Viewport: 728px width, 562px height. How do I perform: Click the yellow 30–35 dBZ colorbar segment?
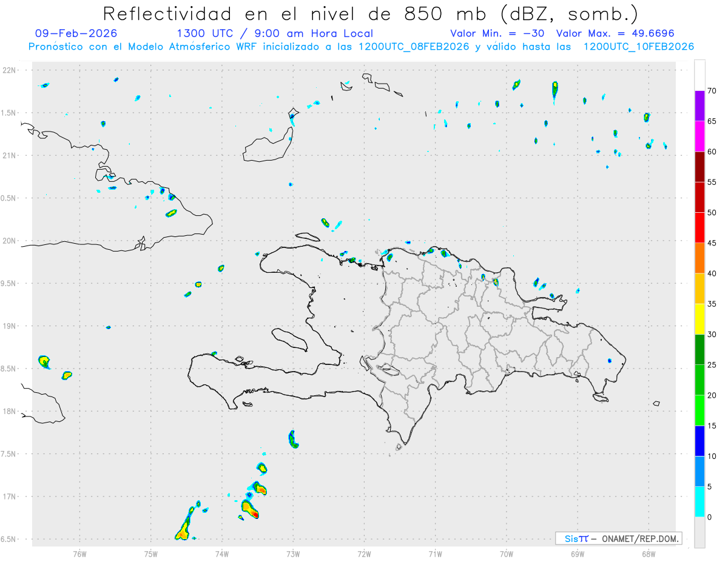[x=699, y=319]
